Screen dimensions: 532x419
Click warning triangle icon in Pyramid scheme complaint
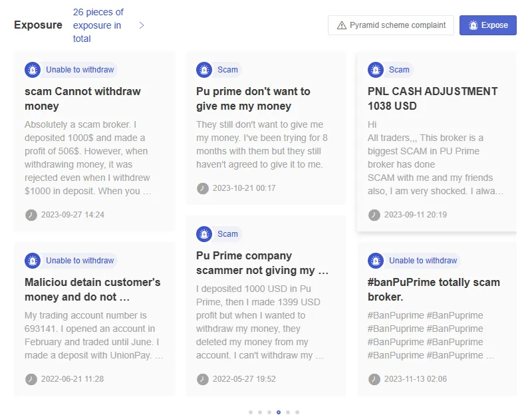point(342,25)
